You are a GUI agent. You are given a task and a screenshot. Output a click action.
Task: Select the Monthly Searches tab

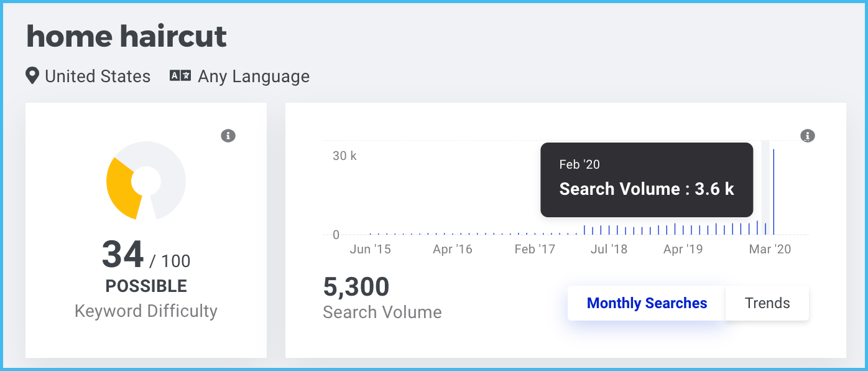pos(647,303)
